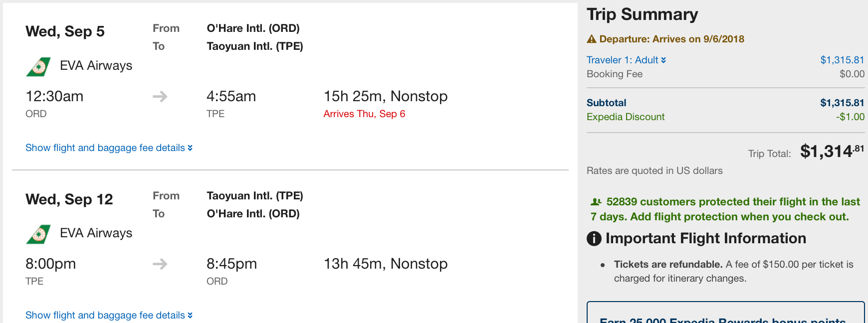
Task: Click the flight protection promo message
Action: [725, 209]
